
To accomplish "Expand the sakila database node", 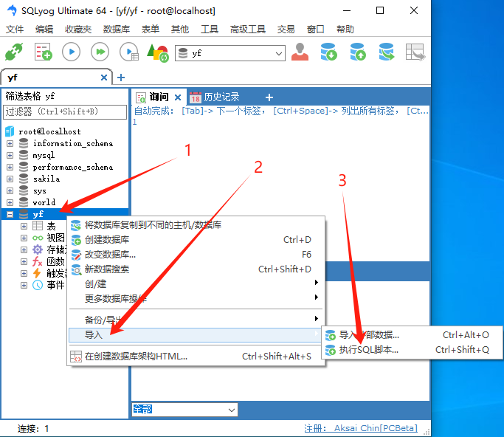I will [10, 179].
